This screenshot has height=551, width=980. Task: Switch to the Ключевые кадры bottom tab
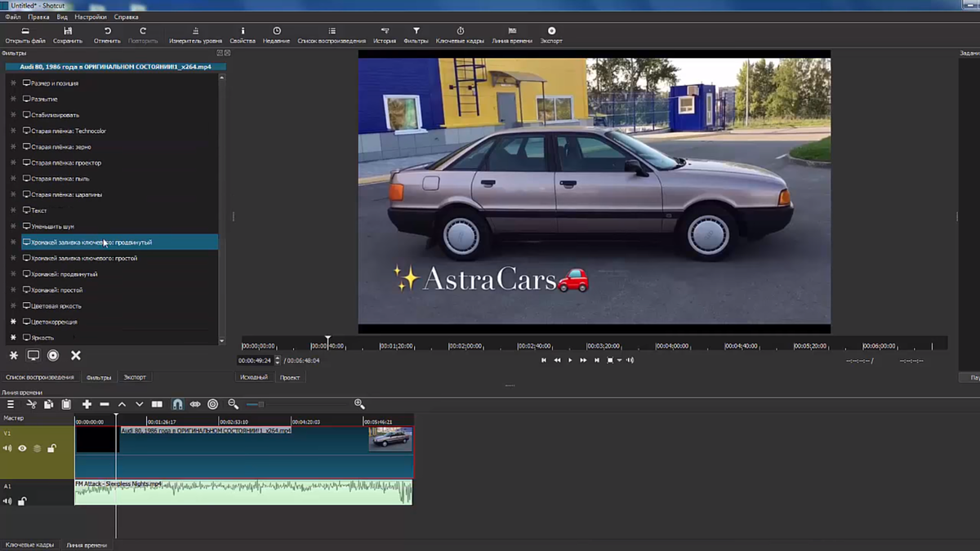pos(30,544)
